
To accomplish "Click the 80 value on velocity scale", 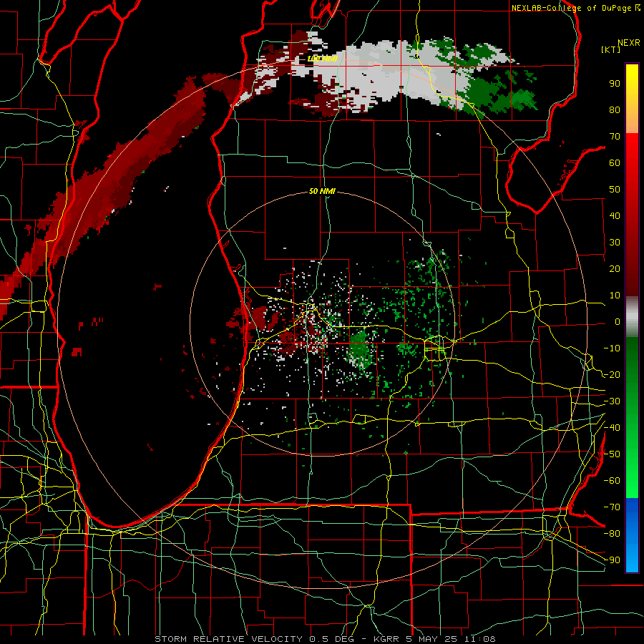I will point(615,110).
